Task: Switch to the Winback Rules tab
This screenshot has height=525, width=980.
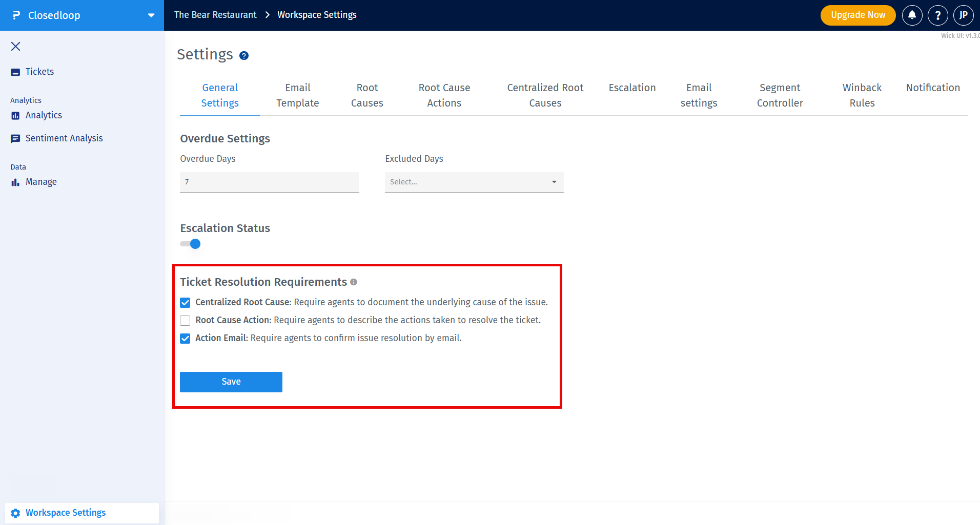Action: tap(862, 95)
